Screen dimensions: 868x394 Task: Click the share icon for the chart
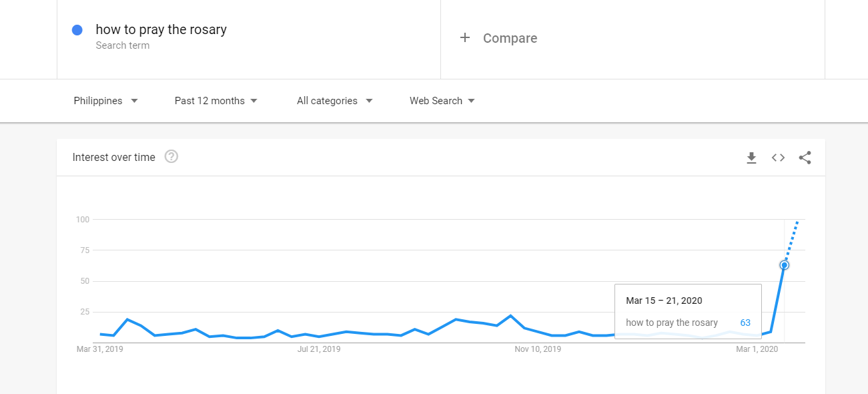click(x=805, y=158)
